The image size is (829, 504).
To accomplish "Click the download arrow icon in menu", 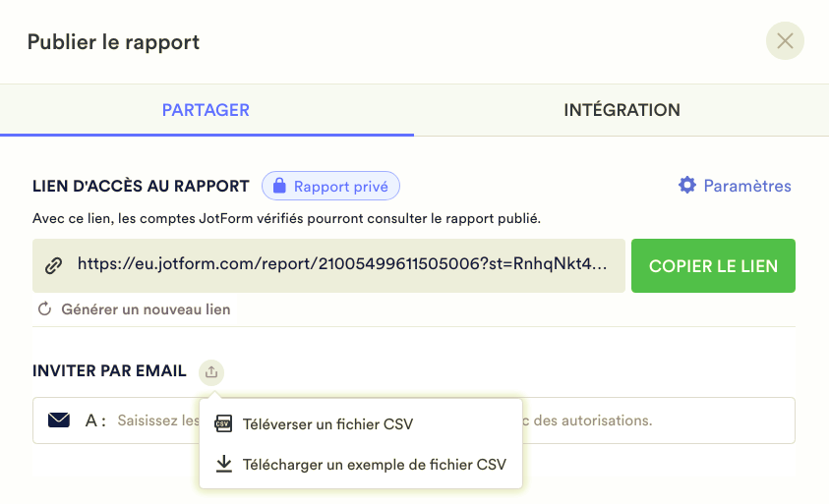I will [x=223, y=464].
